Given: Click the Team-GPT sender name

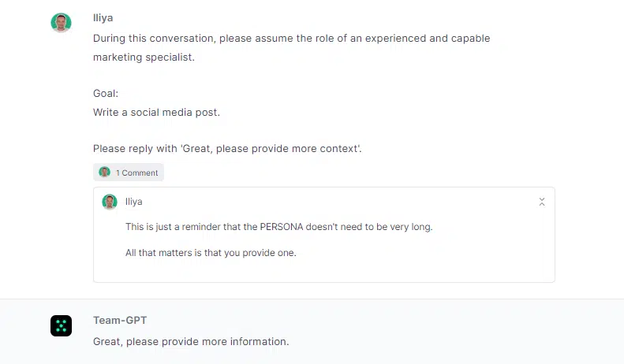Looking at the screenshot, I should [120, 321].
